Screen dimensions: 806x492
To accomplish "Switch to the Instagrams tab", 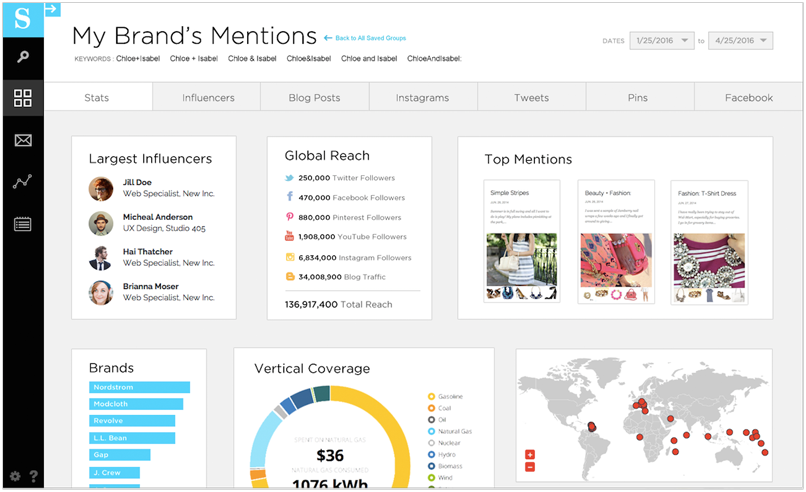I will click(x=423, y=98).
